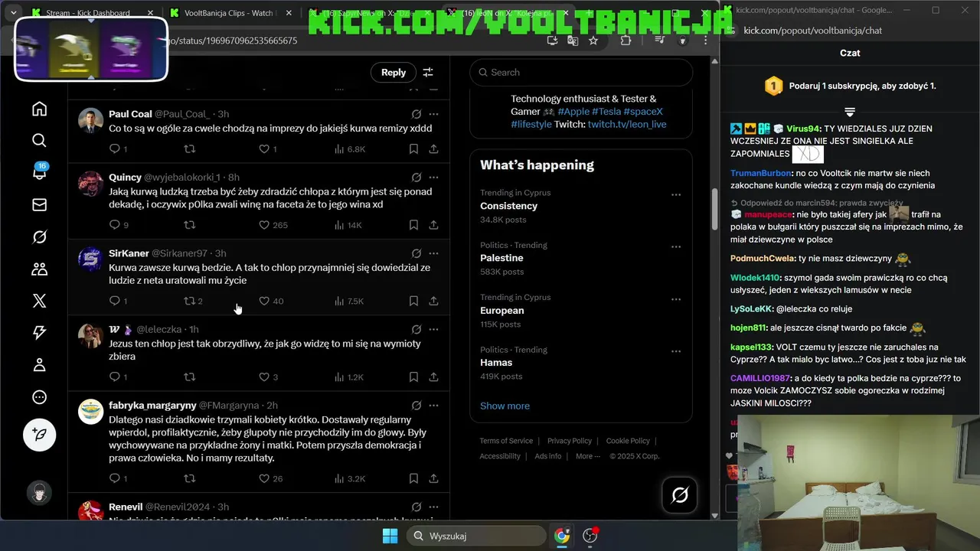Open the lightning bolt sidebar icon
Viewport: 980px width, 551px height.
pos(39,333)
